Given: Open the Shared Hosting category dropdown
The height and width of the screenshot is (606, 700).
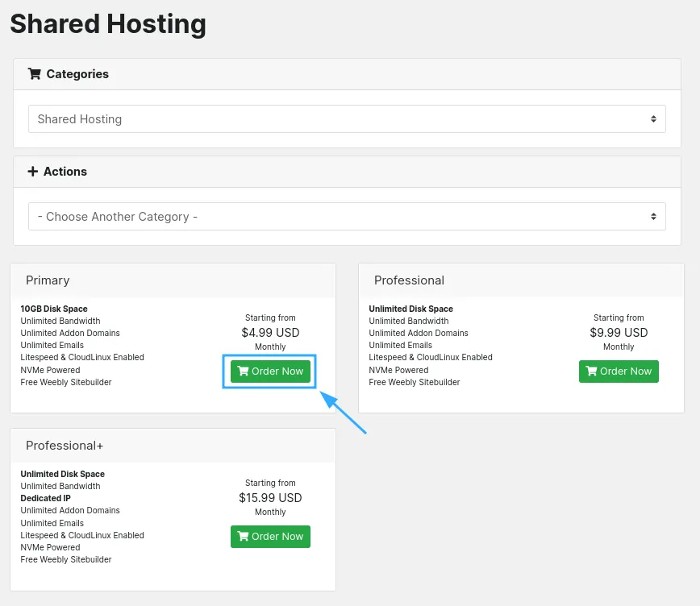Looking at the screenshot, I should [x=347, y=119].
